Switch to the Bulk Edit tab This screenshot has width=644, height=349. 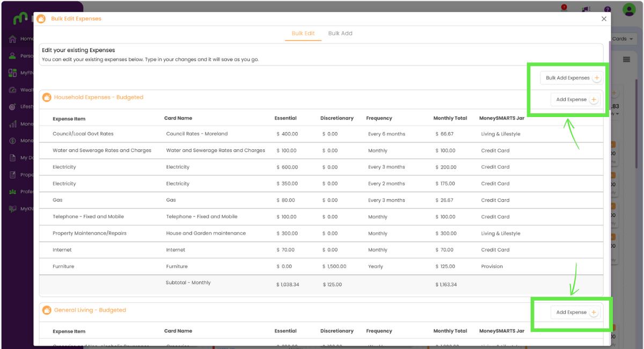tap(303, 33)
